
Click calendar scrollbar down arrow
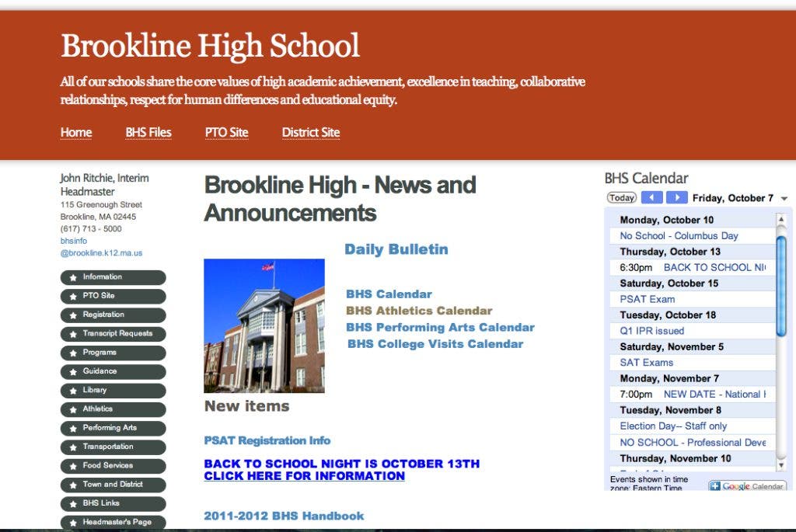point(781,464)
